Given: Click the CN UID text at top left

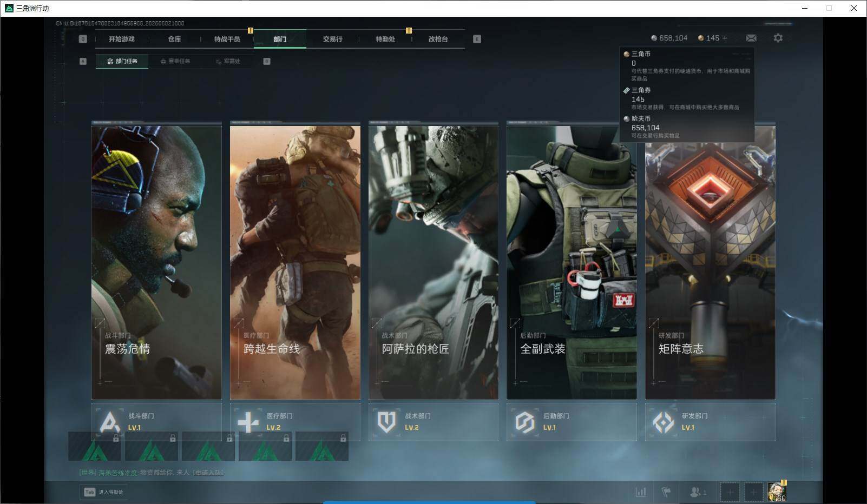Looking at the screenshot, I should coord(120,23).
